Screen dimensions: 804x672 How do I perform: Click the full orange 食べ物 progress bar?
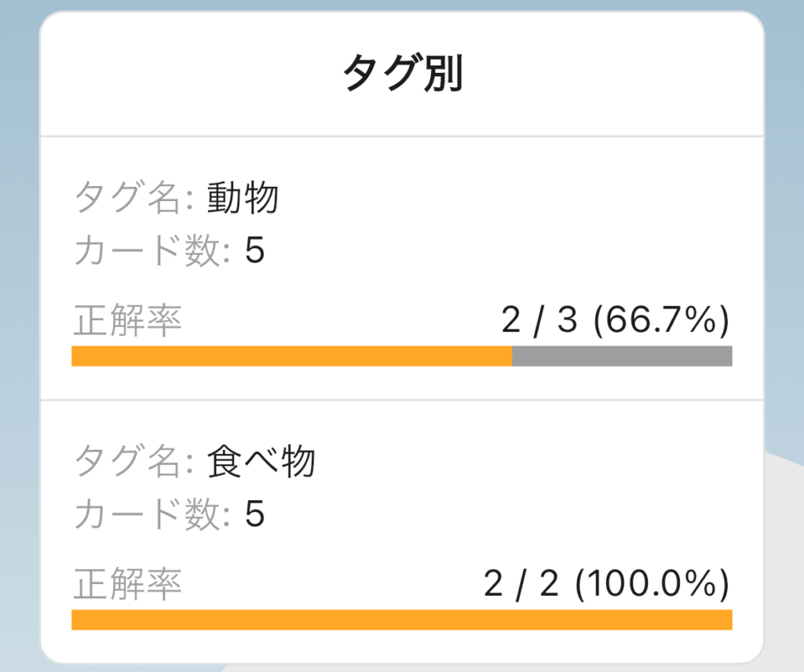402,619
